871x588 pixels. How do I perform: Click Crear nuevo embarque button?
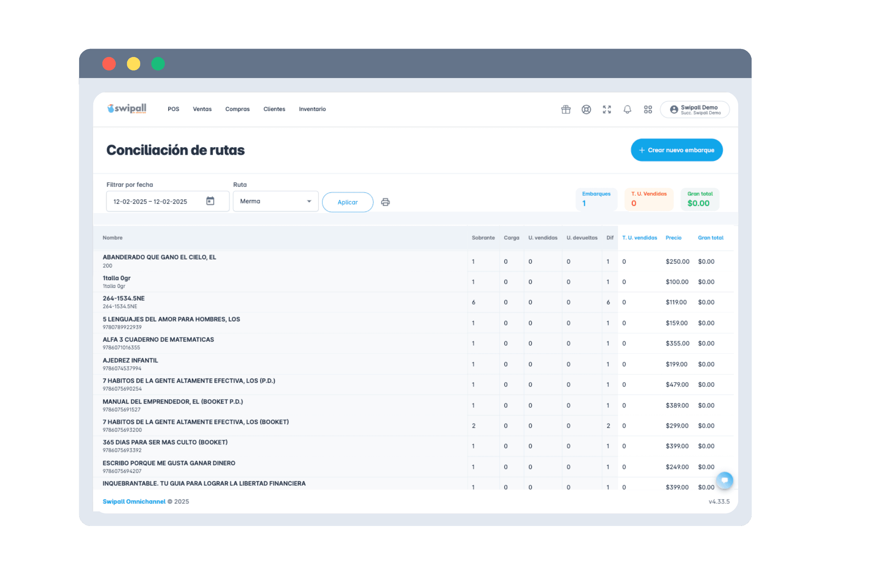pos(676,150)
